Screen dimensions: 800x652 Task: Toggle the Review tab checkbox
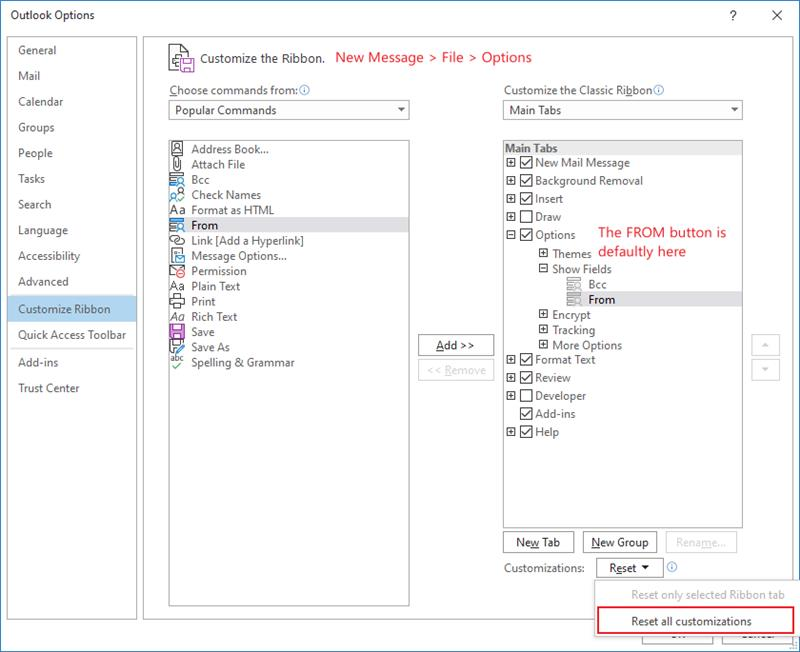point(526,378)
